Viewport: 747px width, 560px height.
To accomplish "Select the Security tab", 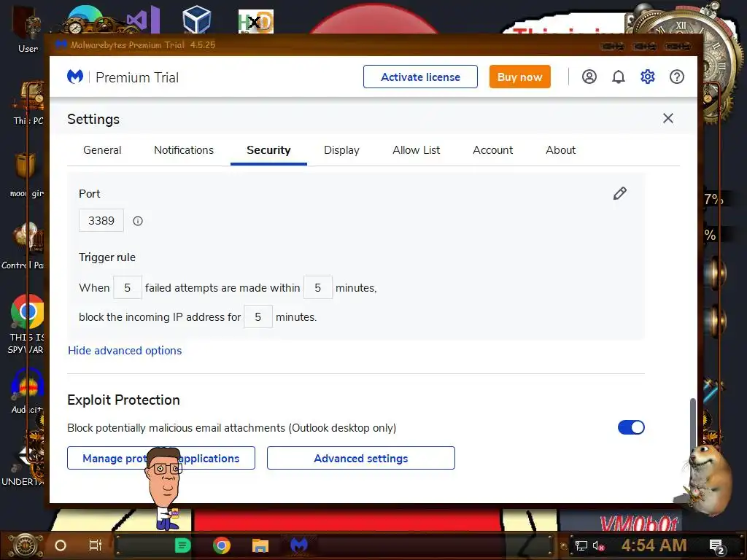I will pyautogui.click(x=268, y=150).
